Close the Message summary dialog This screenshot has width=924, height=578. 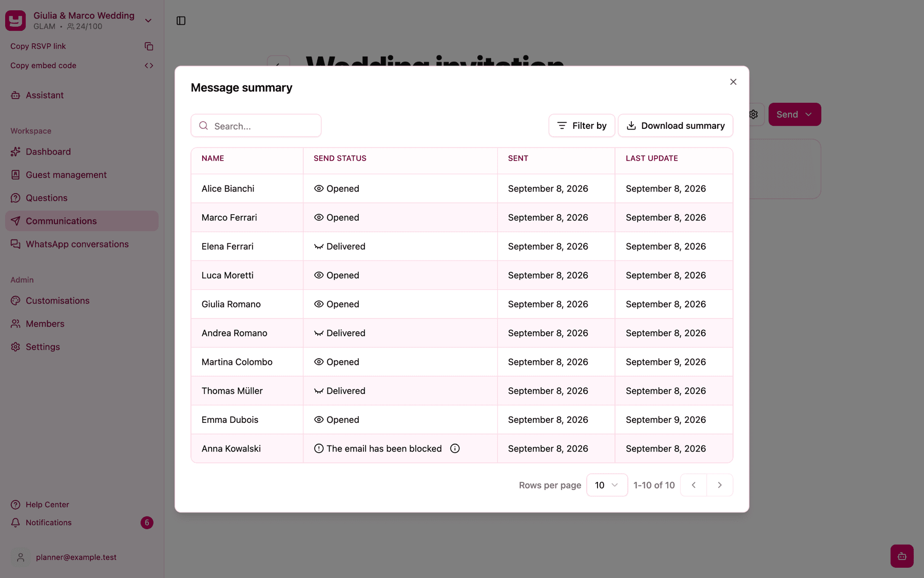coord(733,82)
